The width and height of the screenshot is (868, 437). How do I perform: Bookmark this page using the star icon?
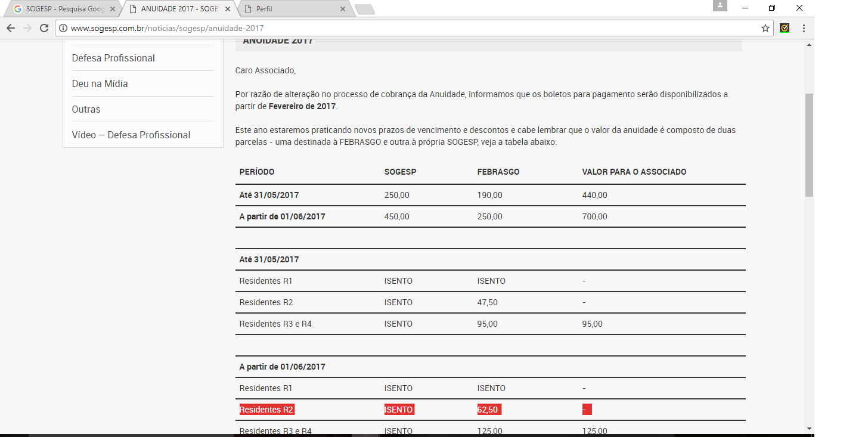click(x=765, y=28)
